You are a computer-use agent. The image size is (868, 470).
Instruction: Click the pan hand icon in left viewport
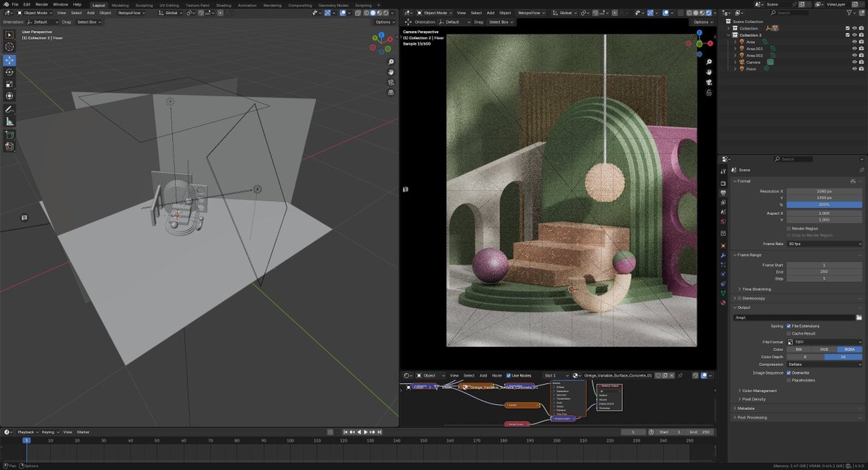pyautogui.click(x=391, y=72)
